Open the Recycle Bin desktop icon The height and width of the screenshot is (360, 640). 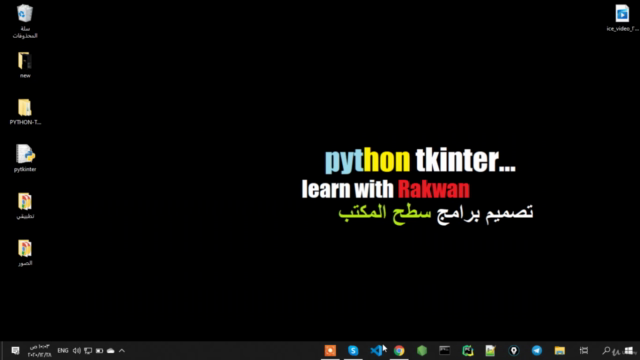point(25,21)
